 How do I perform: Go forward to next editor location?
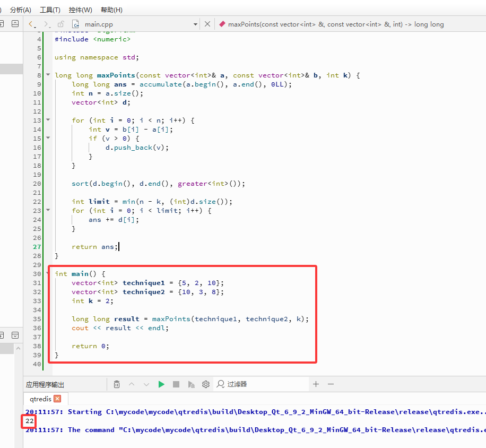[x=47, y=24]
